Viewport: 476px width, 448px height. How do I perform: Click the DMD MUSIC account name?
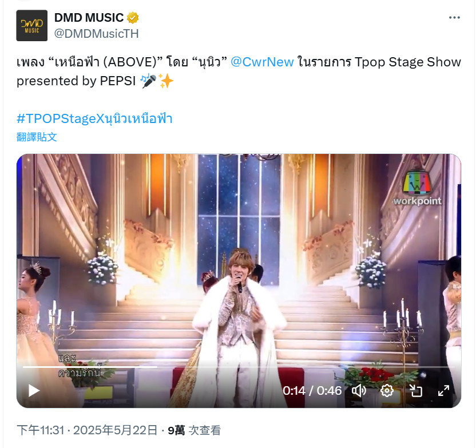pos(89,18)
